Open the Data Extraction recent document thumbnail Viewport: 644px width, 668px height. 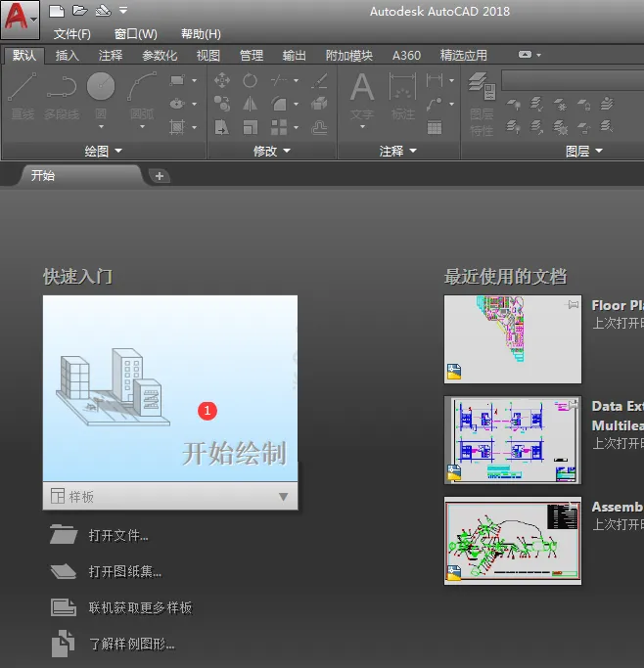coord(512,440)
